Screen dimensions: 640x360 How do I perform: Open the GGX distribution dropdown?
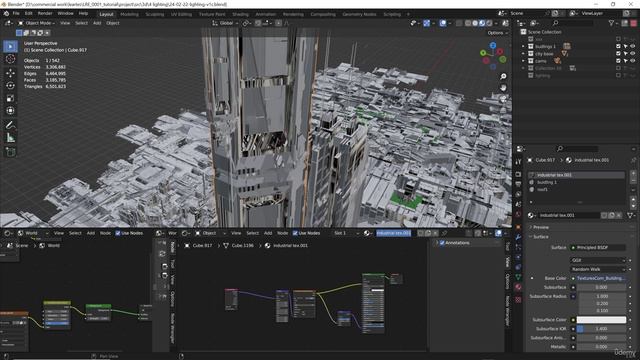598,260
